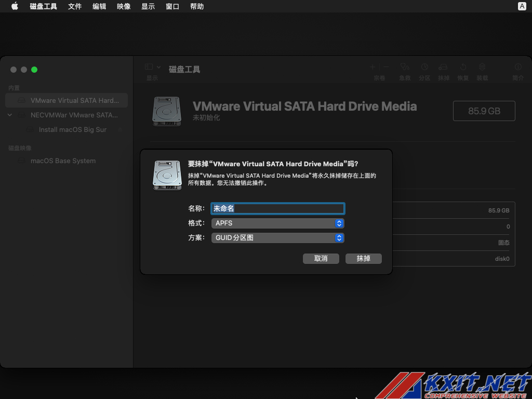Click the 分区 partition toolbar icon

[424, 67]
